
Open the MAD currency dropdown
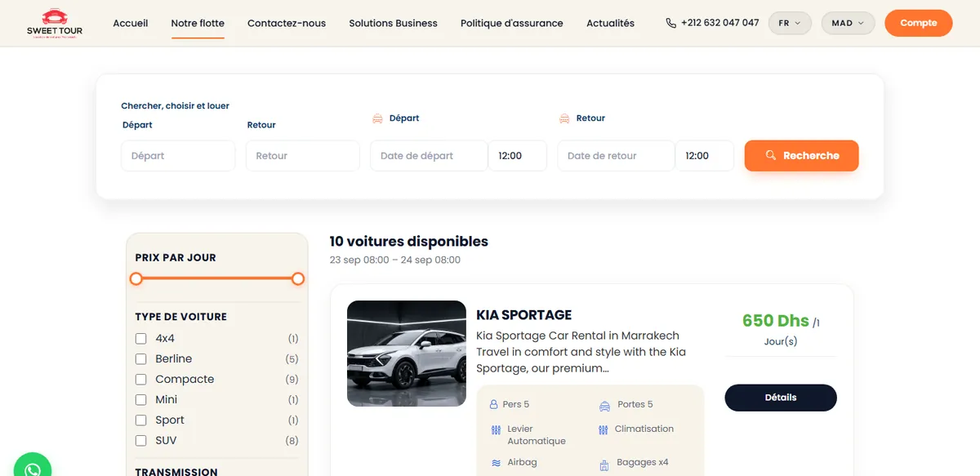(848, 23)
